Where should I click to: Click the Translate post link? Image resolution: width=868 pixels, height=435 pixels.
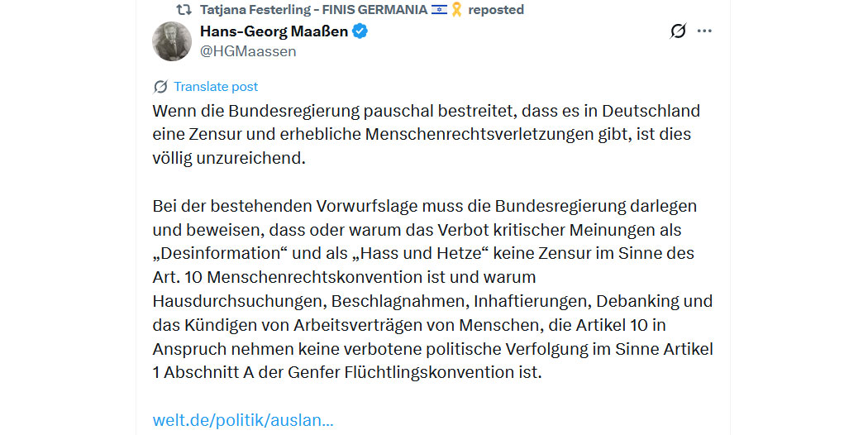tap(216, 87)
